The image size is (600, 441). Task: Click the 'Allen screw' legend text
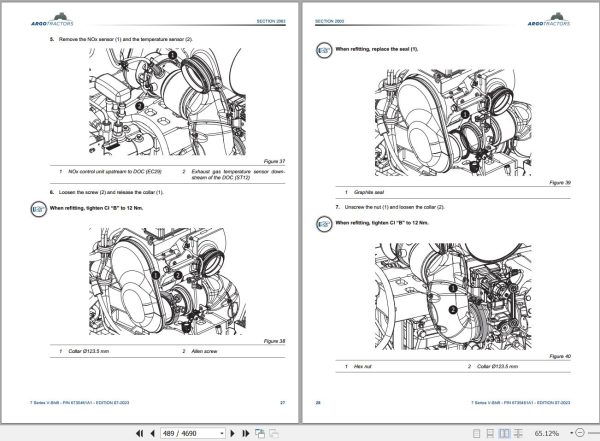point(204,351)
